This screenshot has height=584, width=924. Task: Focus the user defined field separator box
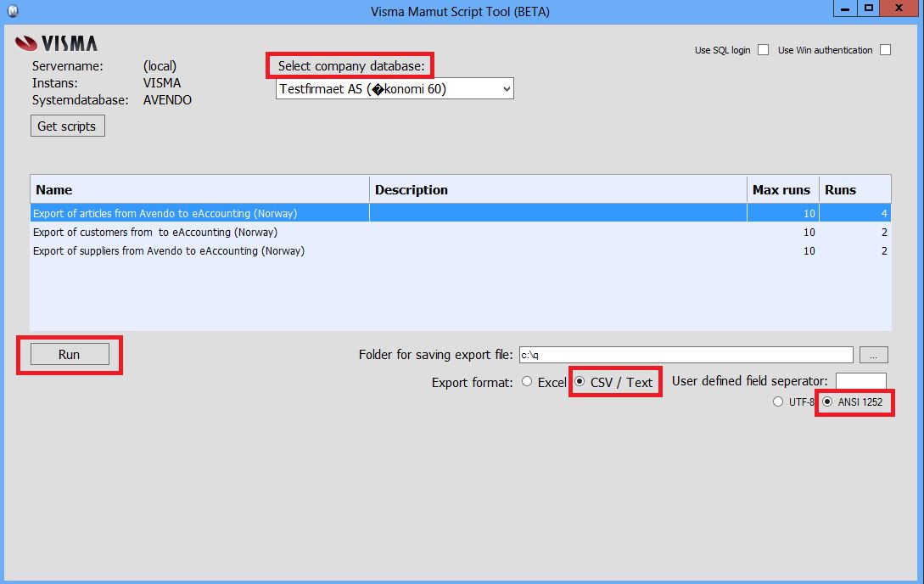[x=861, y=381]
